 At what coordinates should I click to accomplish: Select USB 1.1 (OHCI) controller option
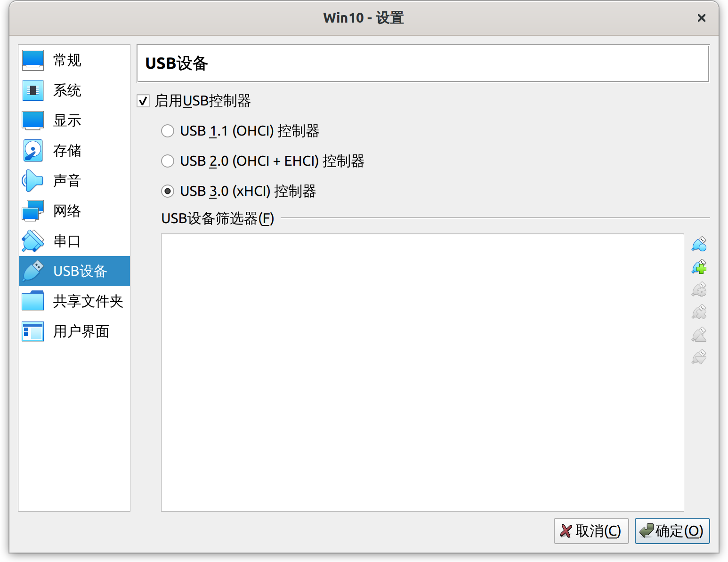pyautogui.click(x=168, y=131)
